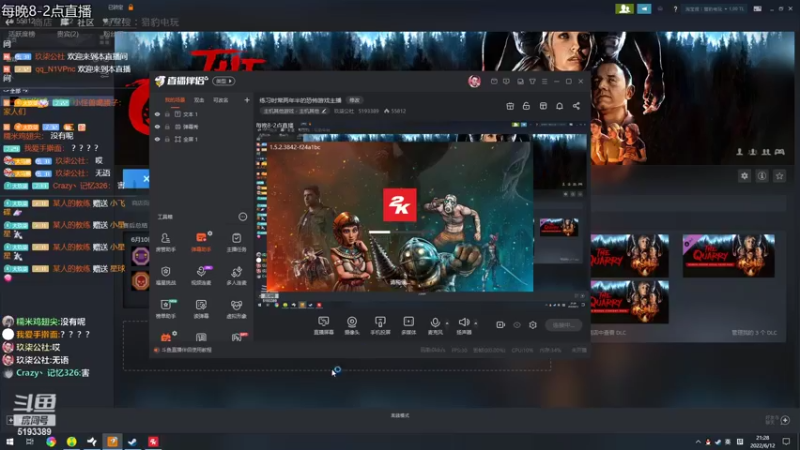The image size is (800, 450).
Task: Toggle the preview eye icon beside the settings gear
Action: click(517, 325)
